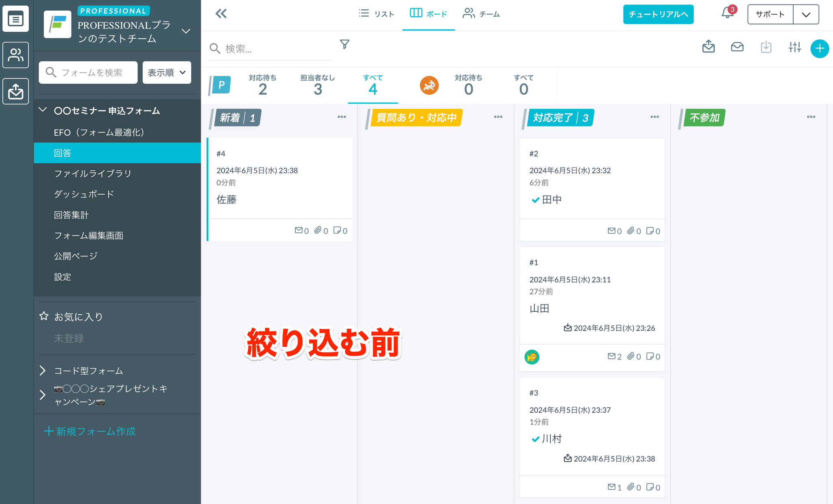The width and height of the screenshot is (833, 504).
Task: Open the 新着 column options menu
Action: point(342,117)
